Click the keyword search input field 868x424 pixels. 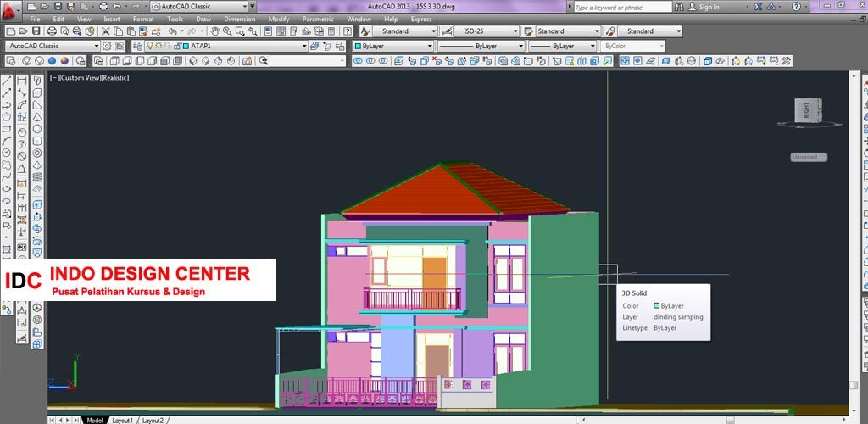click(x=622, y=7)
